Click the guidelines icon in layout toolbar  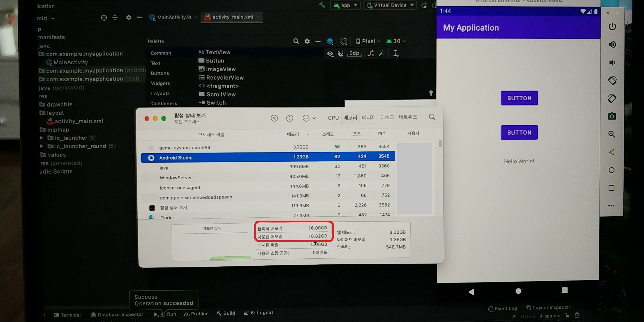click(x=396, y=53)
